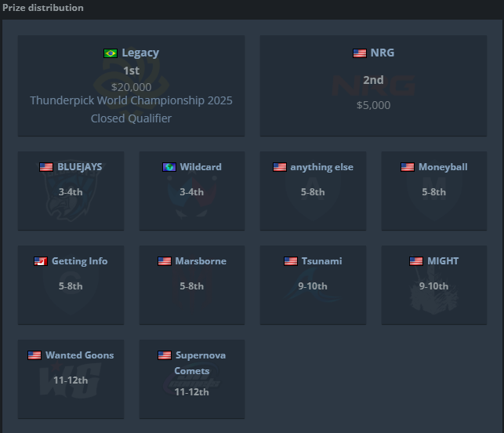
Task: Click the $20,000 prize amount
Action: click(131, 87)
